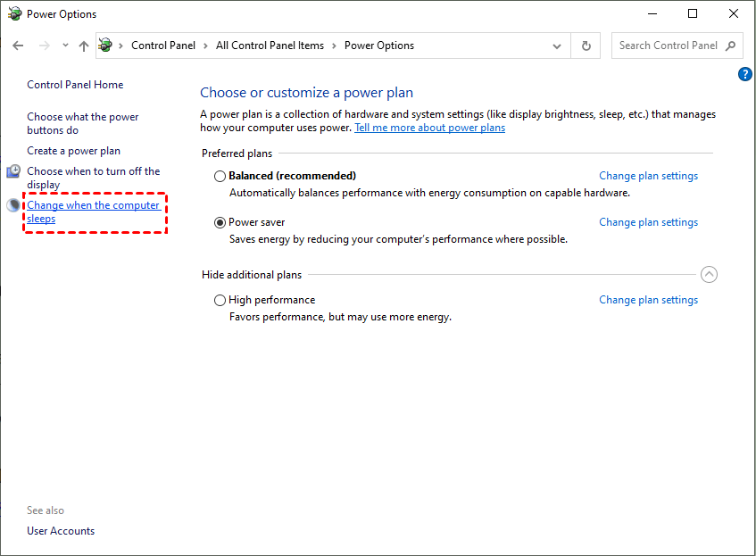
Task: Click the display-off clock icon in sidebar
Action: [14, 171]
